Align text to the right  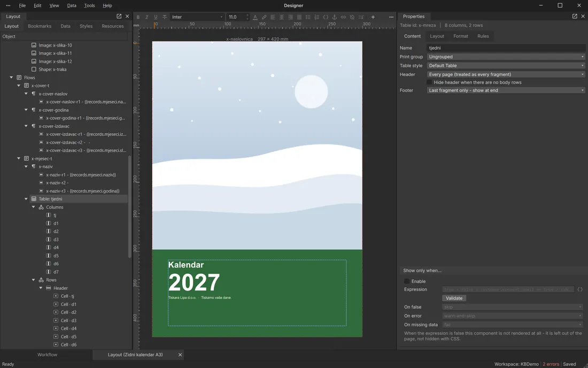coord(290,17)
